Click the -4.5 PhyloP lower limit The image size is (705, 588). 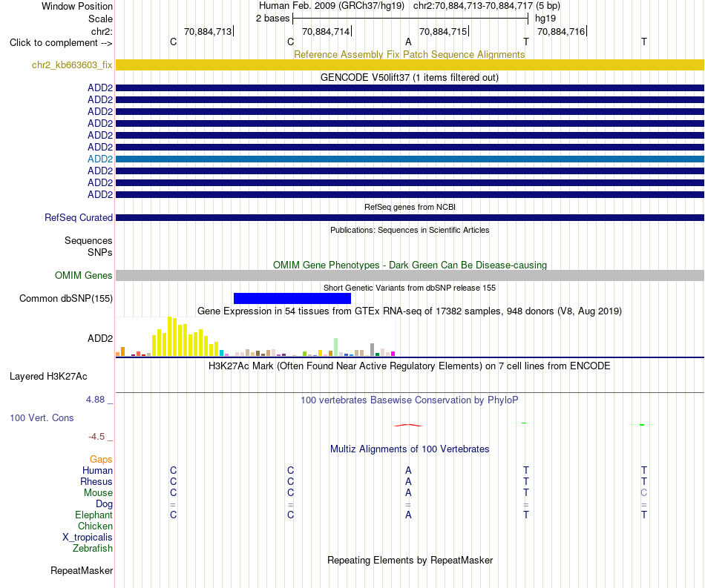[96, 437]
